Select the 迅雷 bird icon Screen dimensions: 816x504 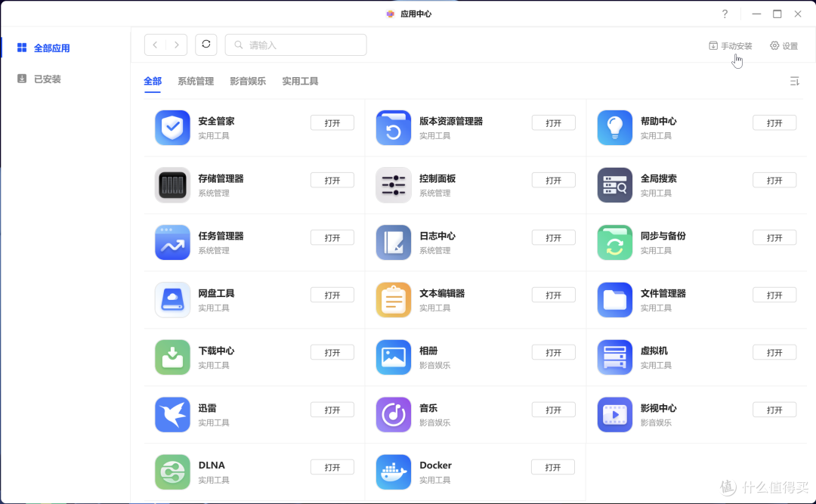172,414
